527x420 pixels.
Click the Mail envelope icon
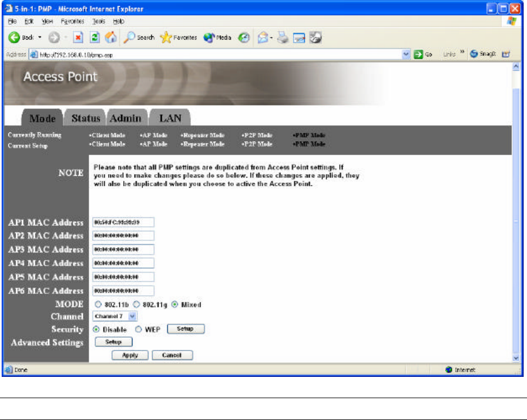coord(263,38)
